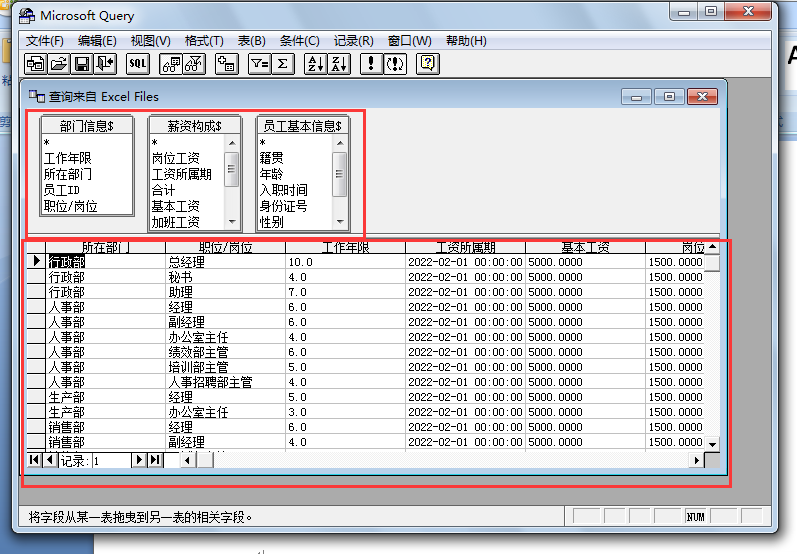Screen dimensions: 797x554
Task: Toggle the Auto Query icon
Action: pos(395,64)
